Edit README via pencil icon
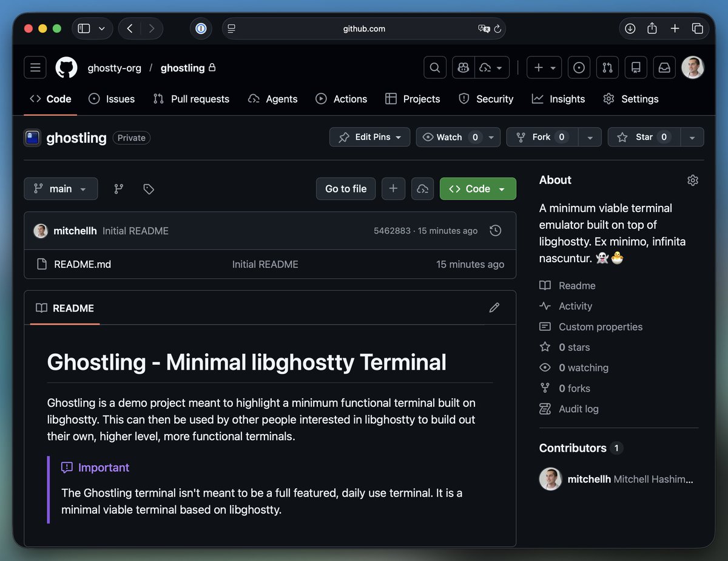This screenshot has width=728, height=561. [494, 308]
